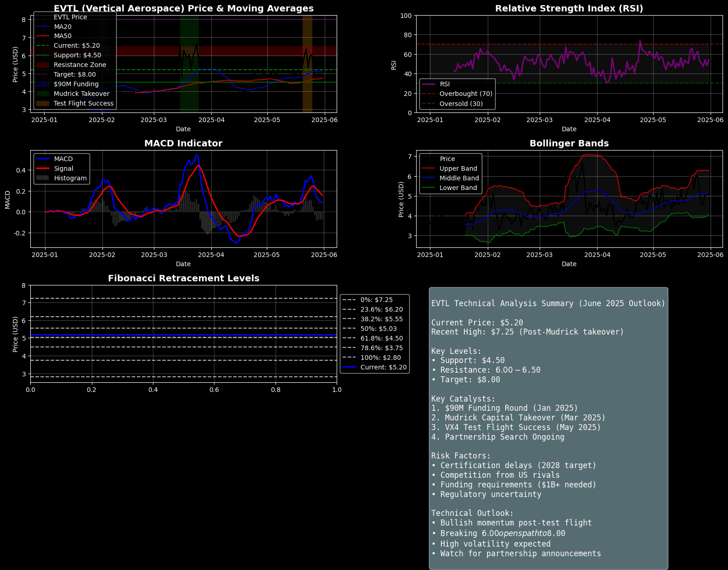
Task: Click the MACD peak in late March
Action: click(x=196, y=155)
